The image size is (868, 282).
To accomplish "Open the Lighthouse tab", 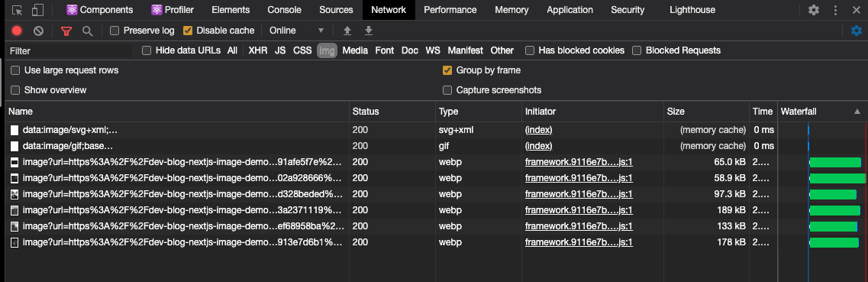I will (692, 10).
